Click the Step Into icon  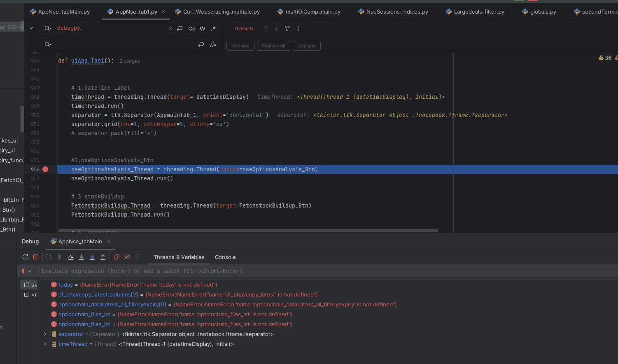click(x=82, y=257)
